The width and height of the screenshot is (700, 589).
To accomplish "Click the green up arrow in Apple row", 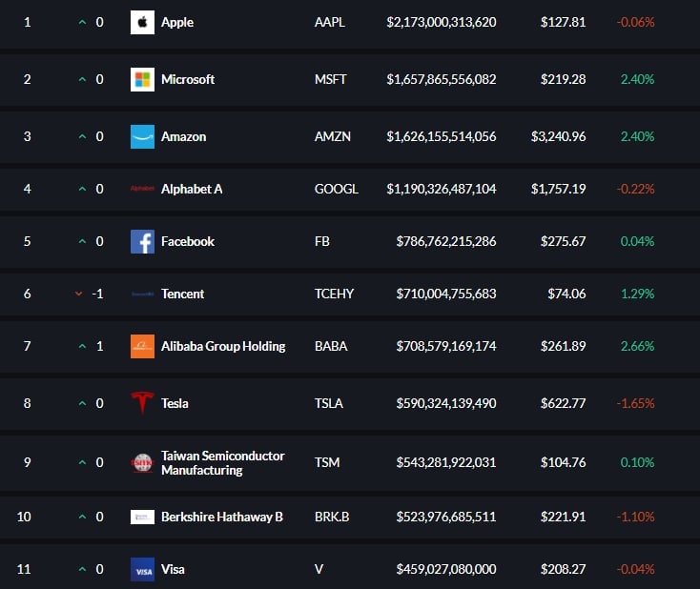I will pyautogui.click(x=82, y=22).
